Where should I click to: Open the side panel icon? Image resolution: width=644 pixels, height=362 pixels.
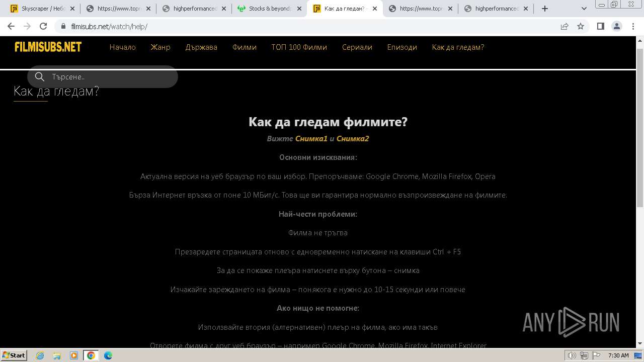point(600,26)
